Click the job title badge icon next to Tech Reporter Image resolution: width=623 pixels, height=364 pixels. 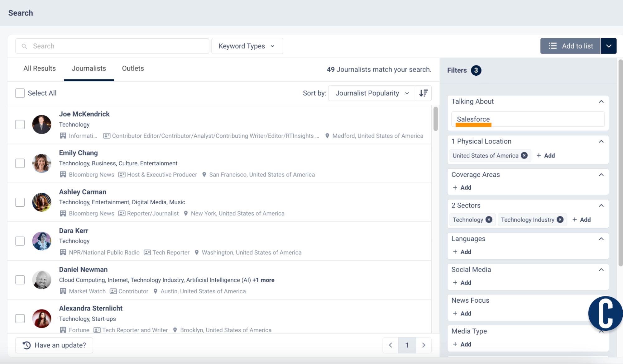(x=147, y=252)
